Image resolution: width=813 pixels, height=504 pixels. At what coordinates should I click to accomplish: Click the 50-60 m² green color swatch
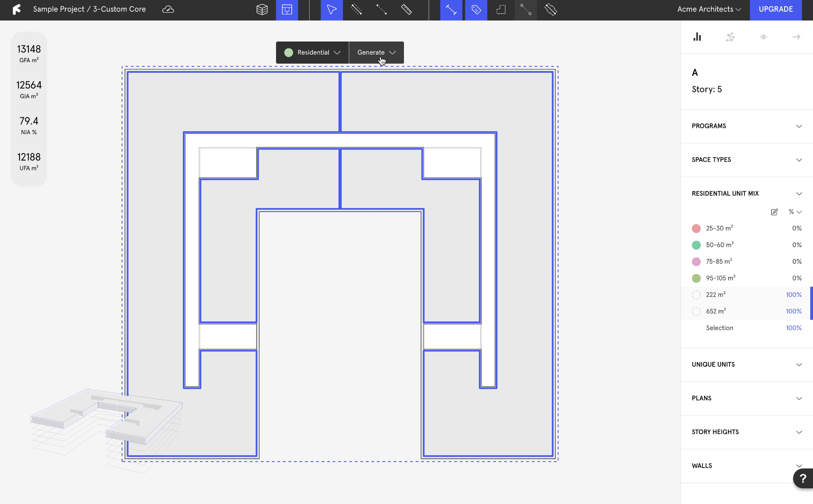pos(696,245)
